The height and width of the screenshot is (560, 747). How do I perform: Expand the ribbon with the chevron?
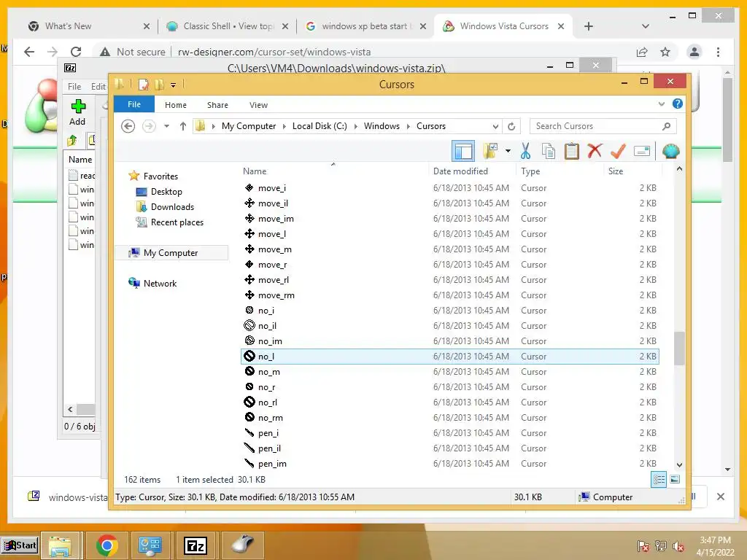[661, 104]
